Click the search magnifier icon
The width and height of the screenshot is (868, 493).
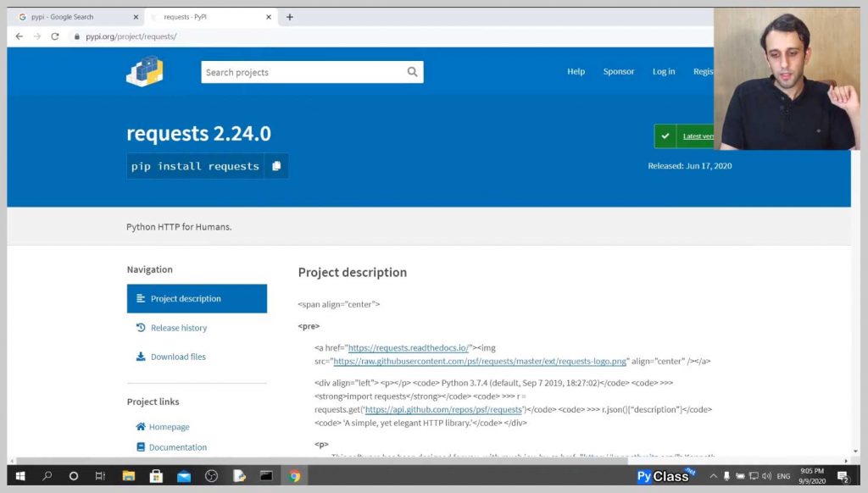tap(413, 72)
